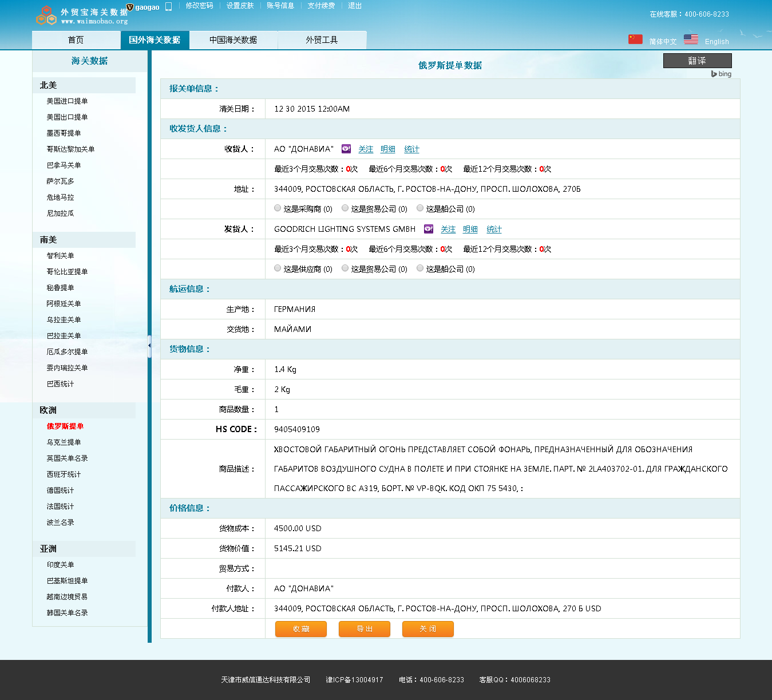Open 账号信息 in top menu

pos(280,6)
